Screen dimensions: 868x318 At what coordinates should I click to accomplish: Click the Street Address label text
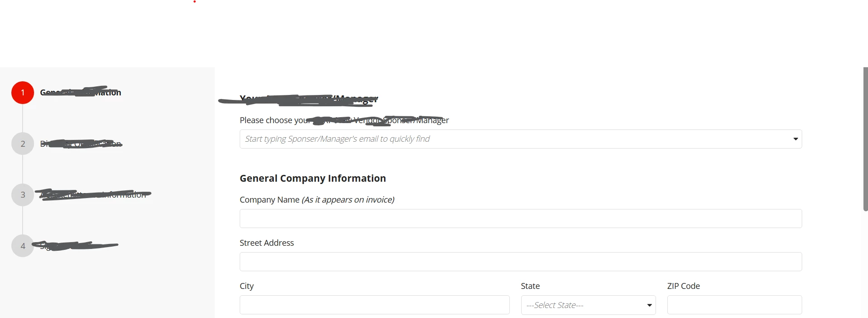266,243
